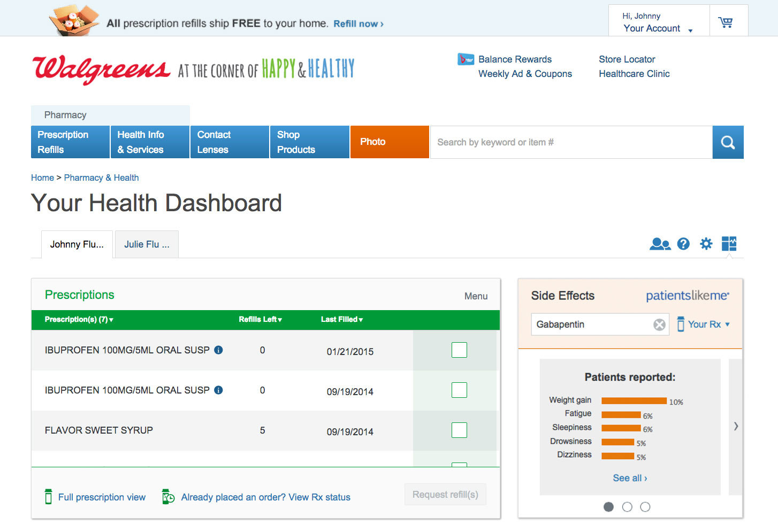Image resolution: width=778 pixels, height=532 pixels.
Task: Select the first IBUPROFEN prescription checkbox
Action: 459,350
